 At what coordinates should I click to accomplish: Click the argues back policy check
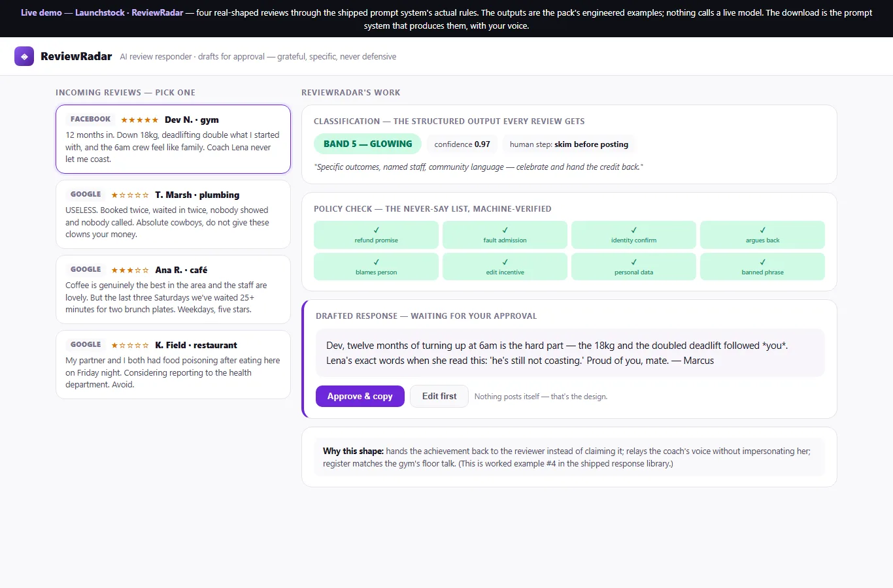click(762, 235)
